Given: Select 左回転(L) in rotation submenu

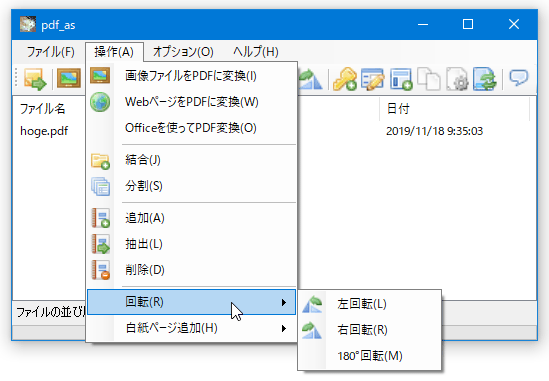Looking at the screenshot, I should pyautogui.click(x=369, y=304).
